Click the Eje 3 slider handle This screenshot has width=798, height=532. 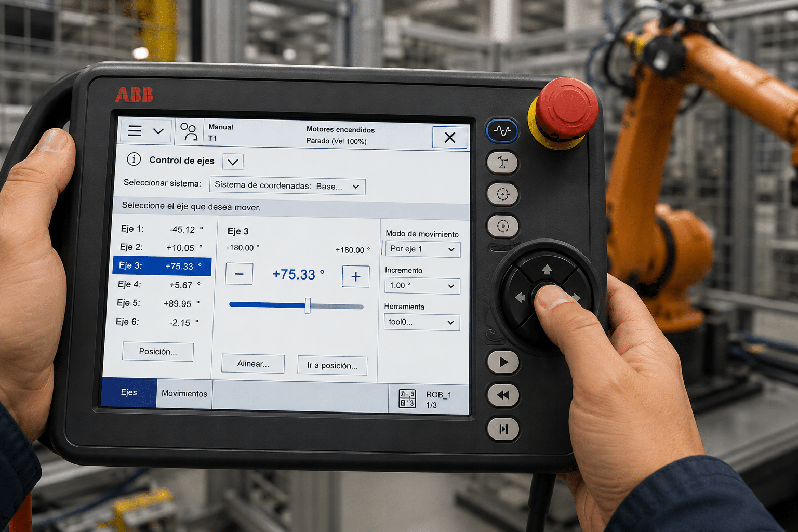click(x=308, y=305)
